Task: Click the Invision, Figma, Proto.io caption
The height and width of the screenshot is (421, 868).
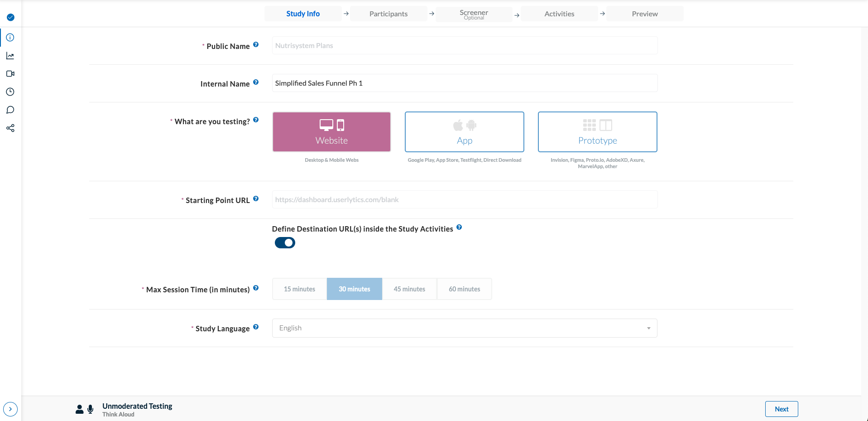Action: [598, 163]
